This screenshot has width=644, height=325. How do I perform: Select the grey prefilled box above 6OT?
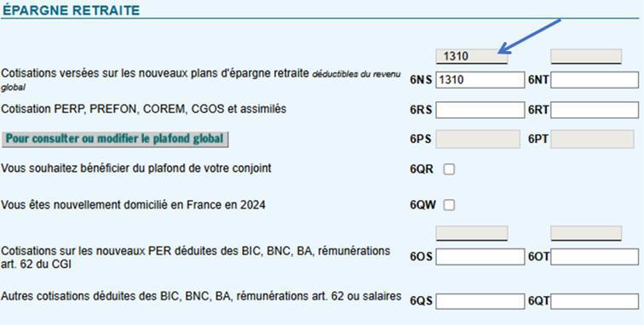click(x=586, y=233)
